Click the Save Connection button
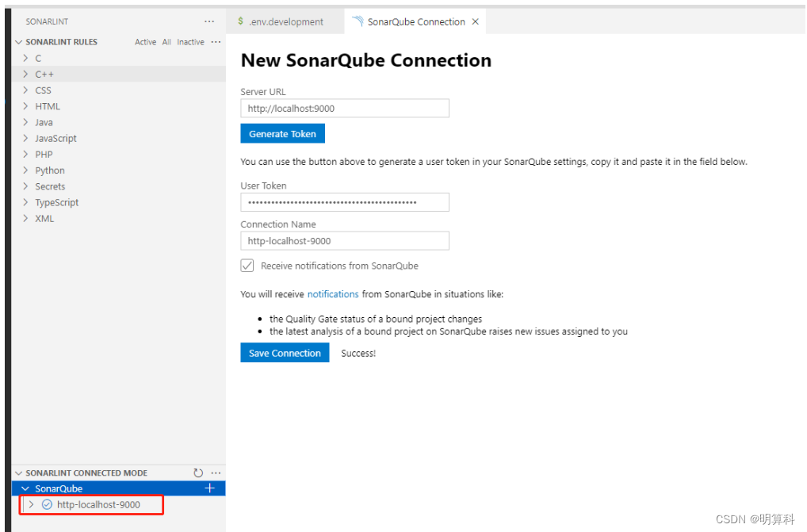The height and width of the screenshot is (532, 807). click(285, 353)
